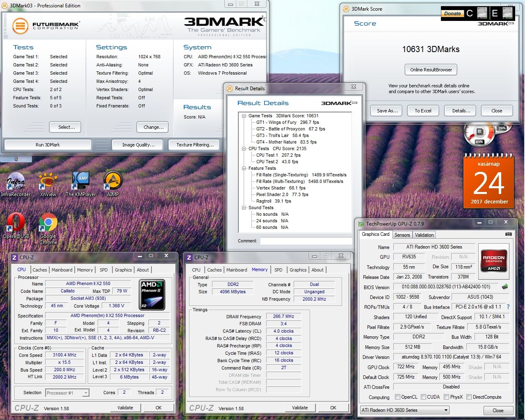525x420 pixels.
Task: Open Opera@USB desktop shortcut
Action: coord(16,226)
